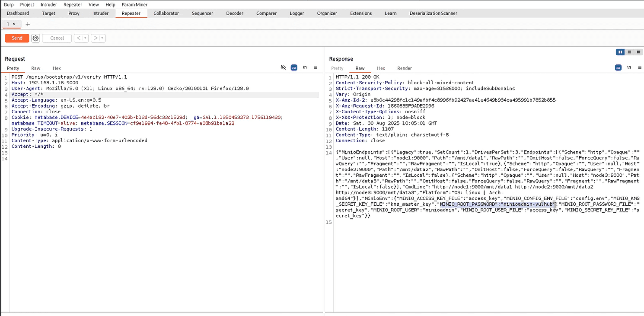Viewport: 644px width, 316px height.
Task: Add a new Repeater tab with plus
Action: (28, 24)
